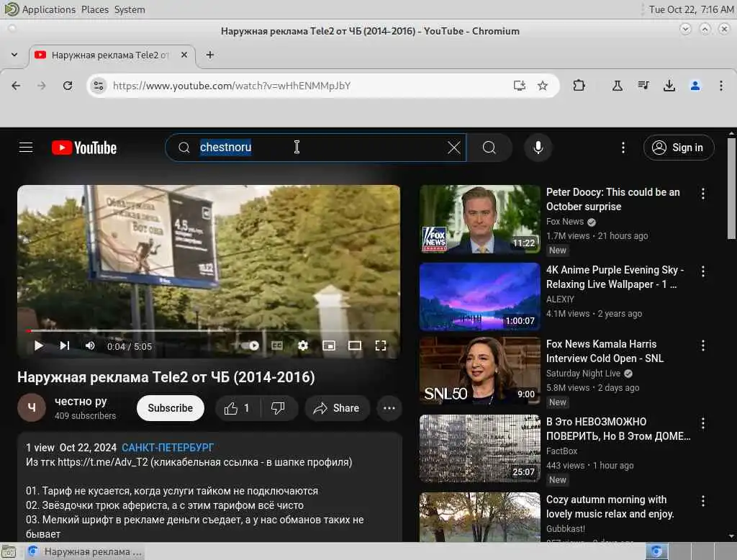737x560 pixels.
Task: Open честно ру channel name link
Action: coord(81,402)
